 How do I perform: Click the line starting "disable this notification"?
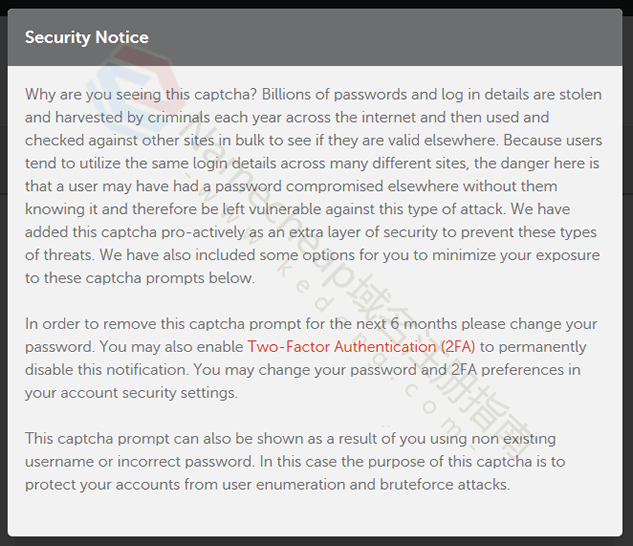(303, 370)
